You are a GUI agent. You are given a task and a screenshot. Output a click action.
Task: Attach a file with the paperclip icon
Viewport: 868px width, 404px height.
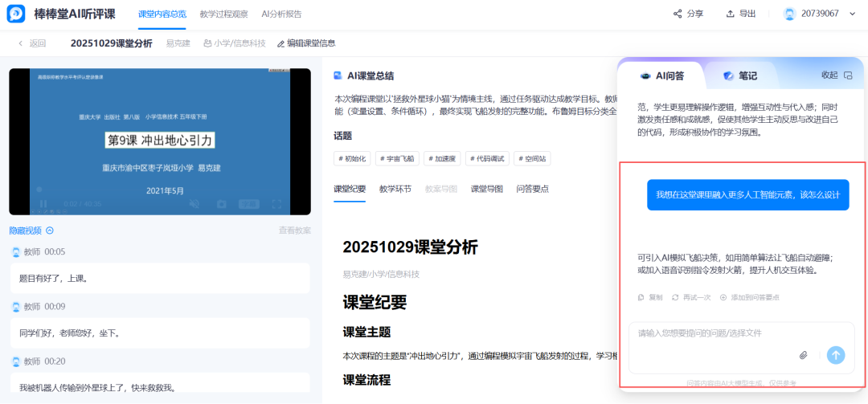[x=804, y=355]
